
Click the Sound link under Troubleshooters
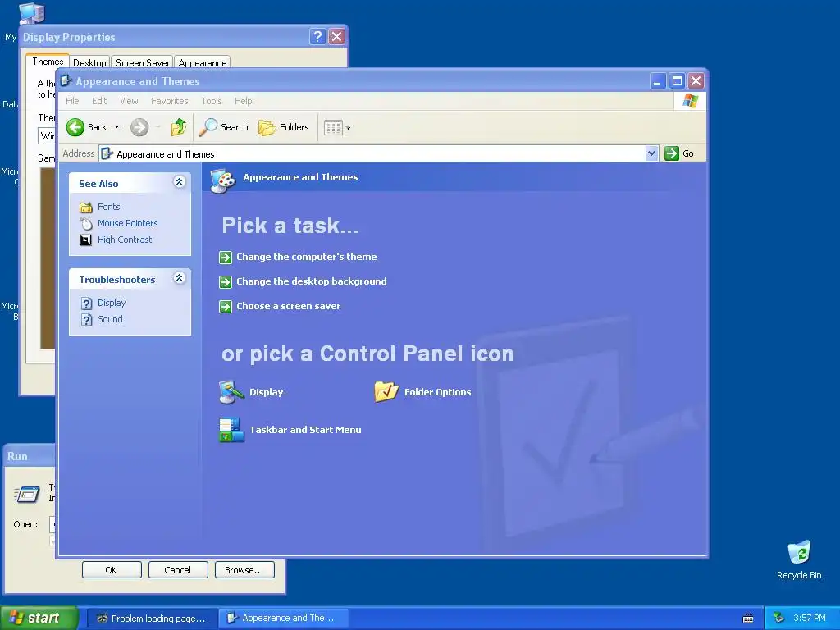point(111,319)
